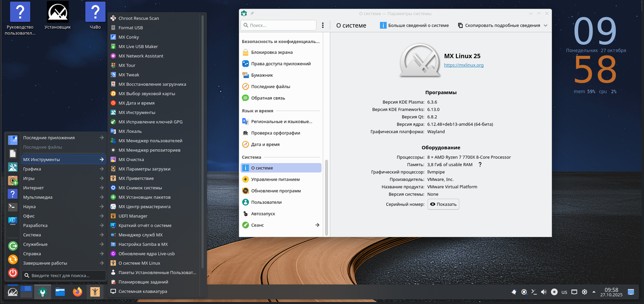The height and width of the screenshot is (304, 644).
Task: Expand the Мультимедиа submenu arrow
Action: coord(101,197)
